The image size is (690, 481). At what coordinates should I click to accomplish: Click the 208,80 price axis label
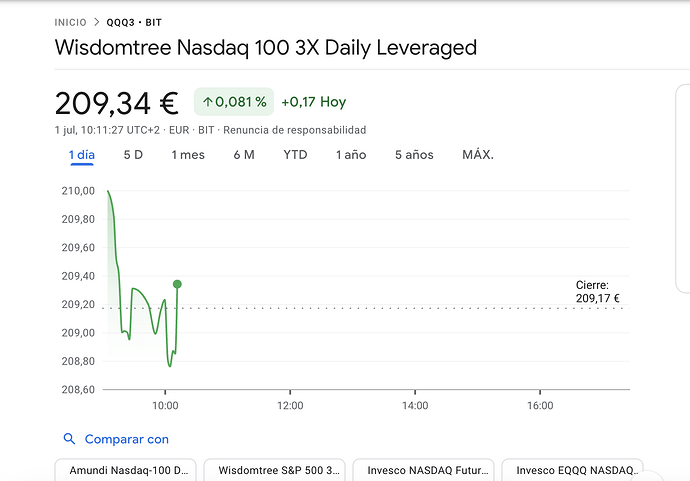78,361
